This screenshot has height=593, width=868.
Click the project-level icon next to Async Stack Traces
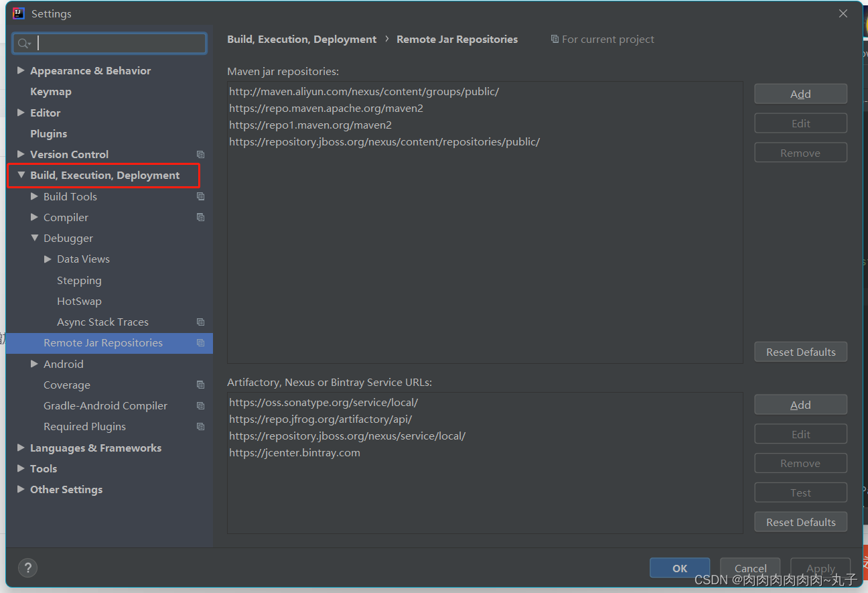point(200,322)
